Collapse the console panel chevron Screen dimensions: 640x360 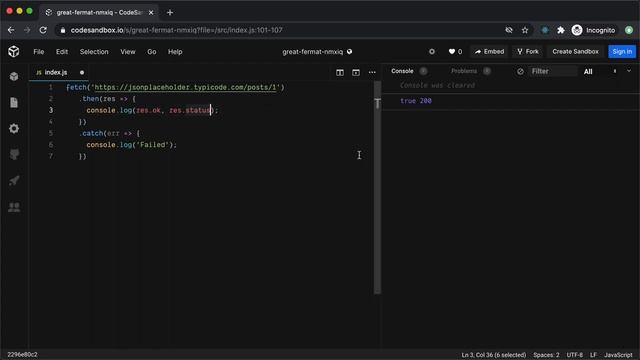[x=629, y=71]
